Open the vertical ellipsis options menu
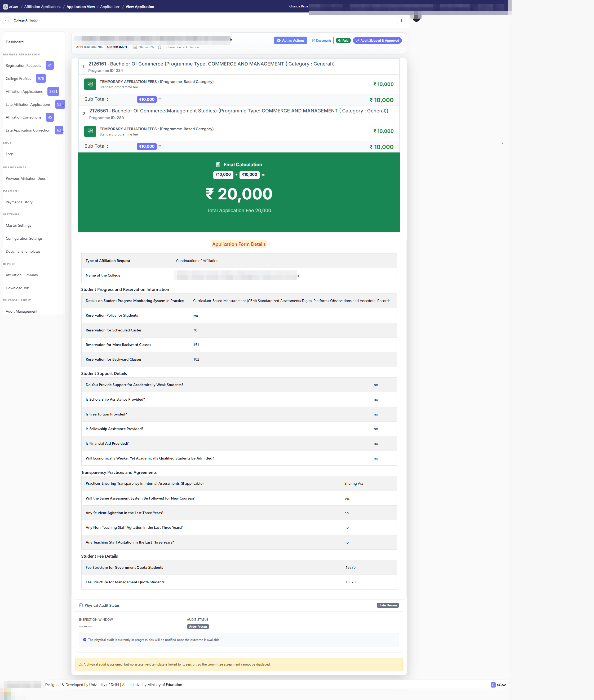 coord(401,21)
